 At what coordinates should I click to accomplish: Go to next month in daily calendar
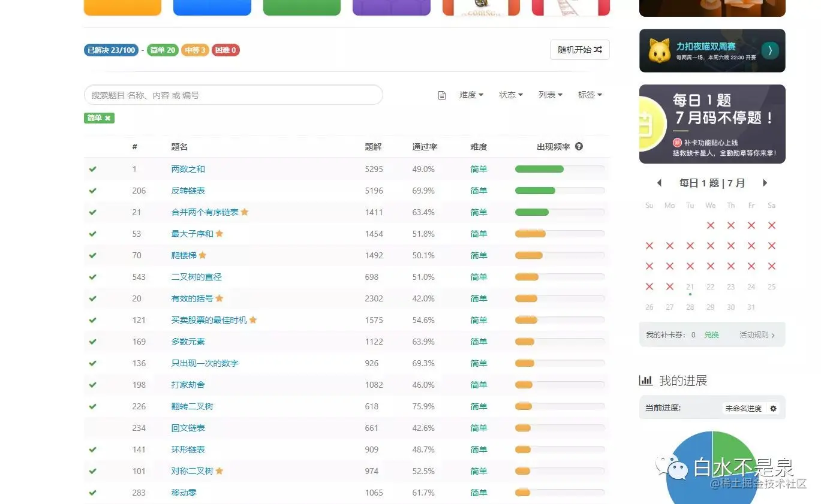765,183
